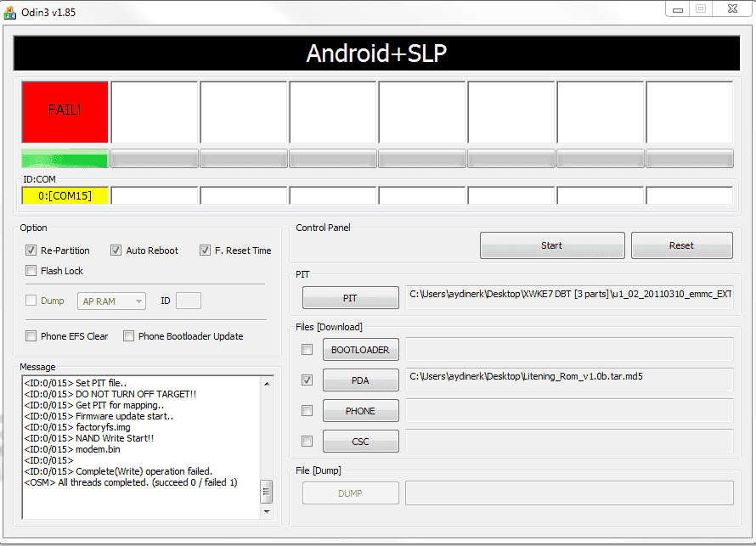Image resolution: width=756 pixels, height=546 pixels.
Task: Click the empty BOOTLOADER path field
Action: coord(569,349)
